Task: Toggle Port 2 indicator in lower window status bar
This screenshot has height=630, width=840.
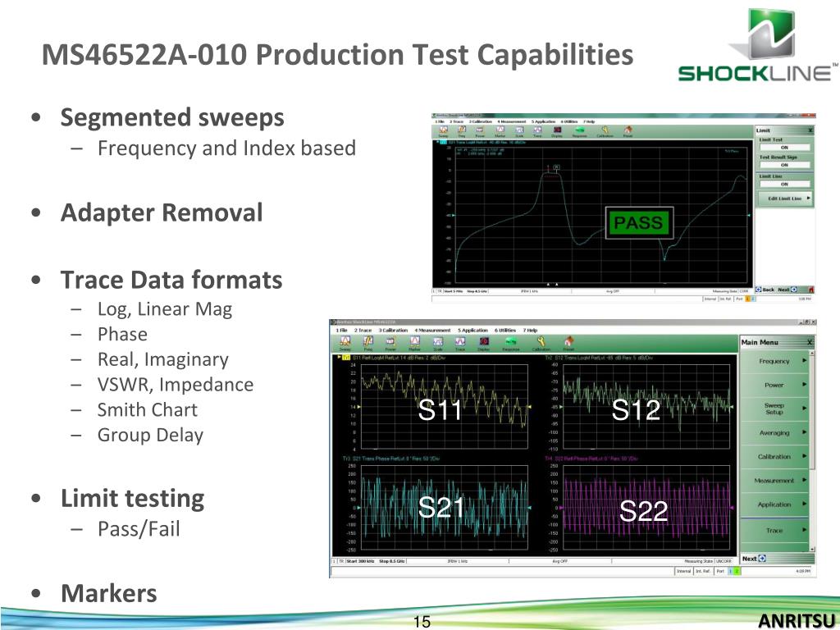Action: (737, 571)
